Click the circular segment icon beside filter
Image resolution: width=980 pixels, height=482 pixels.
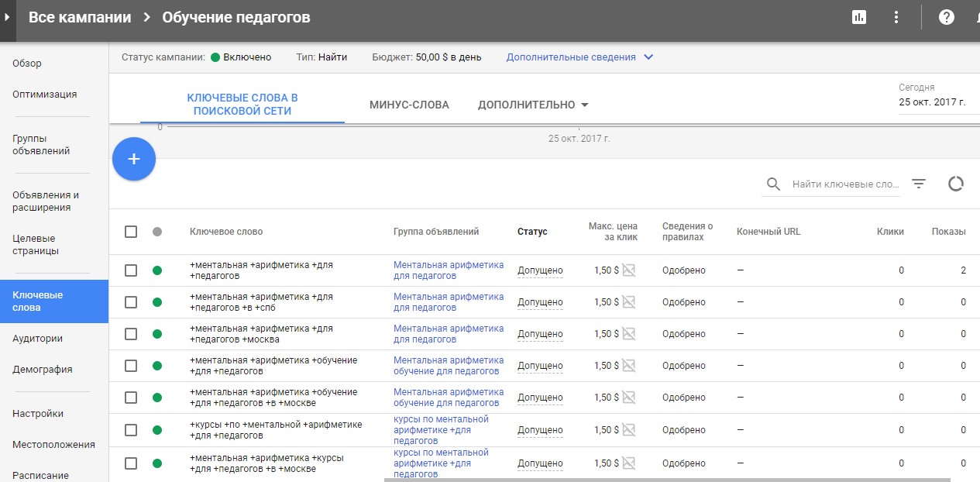click(956, 184)
